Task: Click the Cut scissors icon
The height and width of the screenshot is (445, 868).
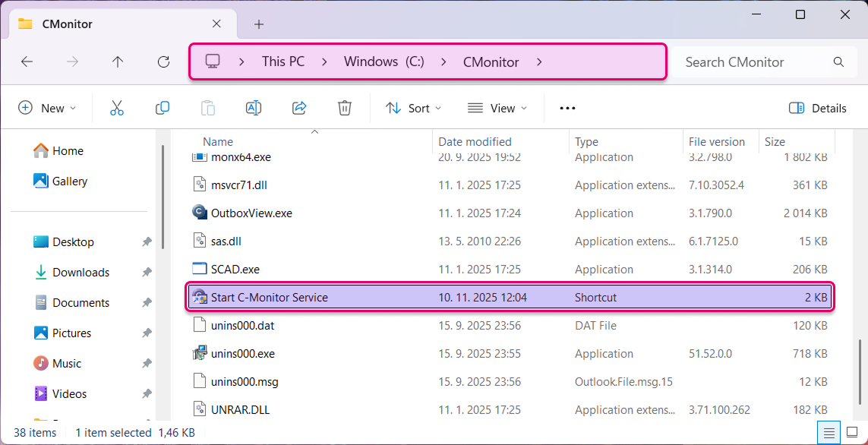Action: pos(117,108)
